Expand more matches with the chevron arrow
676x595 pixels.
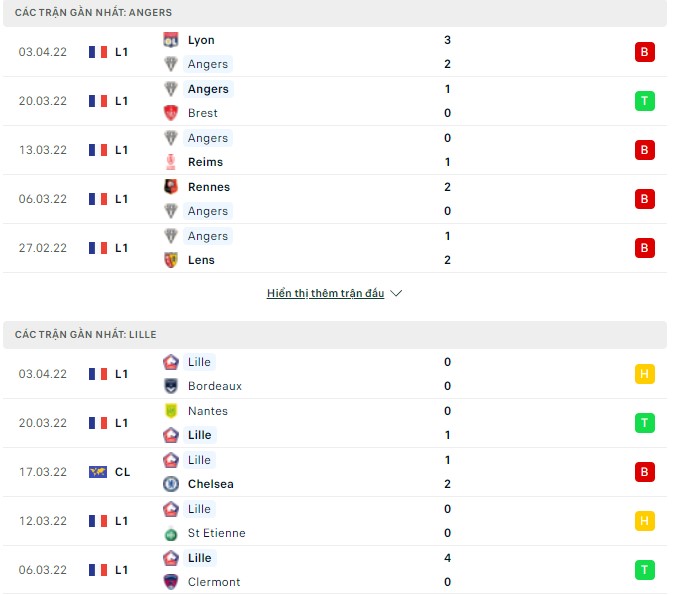396,294
